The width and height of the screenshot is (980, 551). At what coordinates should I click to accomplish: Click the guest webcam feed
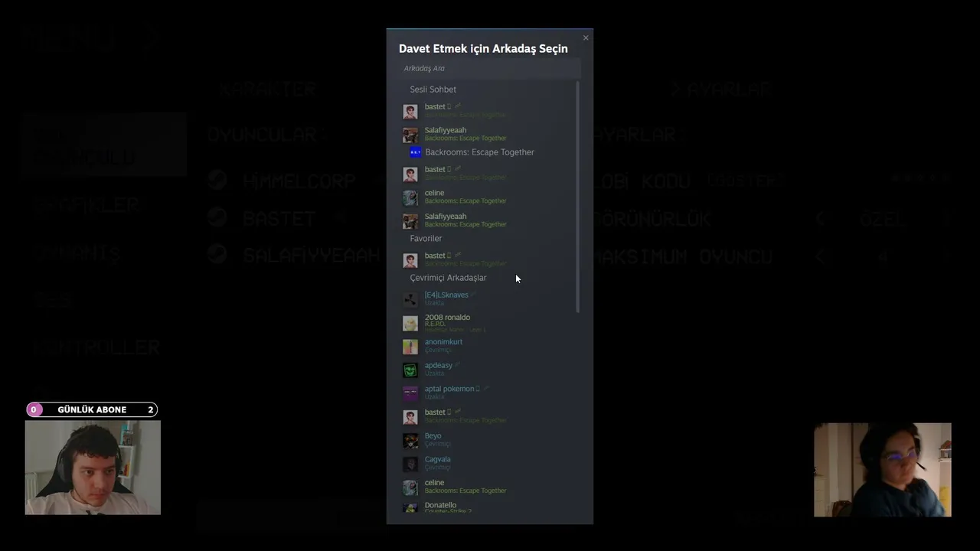pos(882,470)
